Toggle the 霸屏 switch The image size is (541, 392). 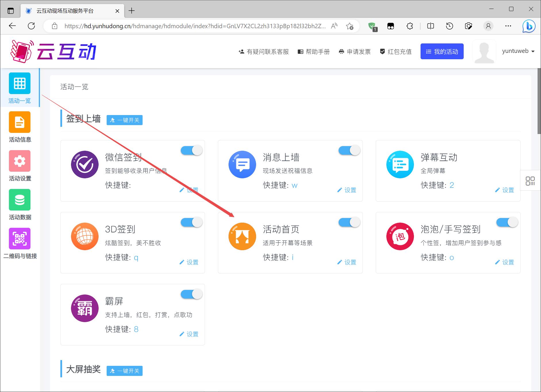pos(191,294)
